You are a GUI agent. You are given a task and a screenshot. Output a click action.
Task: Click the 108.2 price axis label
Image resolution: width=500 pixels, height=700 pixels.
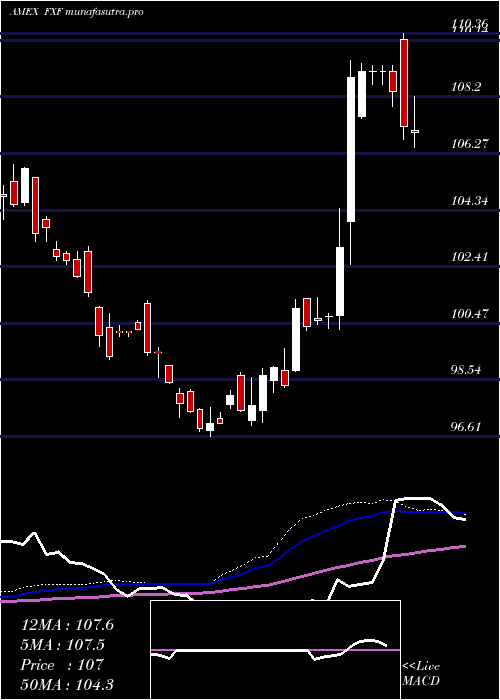click(x=468, y=86)
